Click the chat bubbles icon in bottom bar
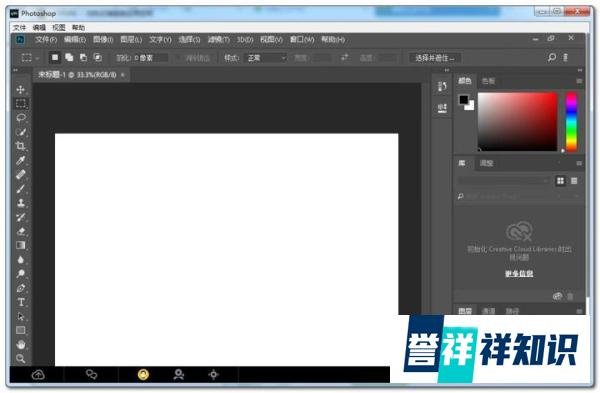 [91, 374]
